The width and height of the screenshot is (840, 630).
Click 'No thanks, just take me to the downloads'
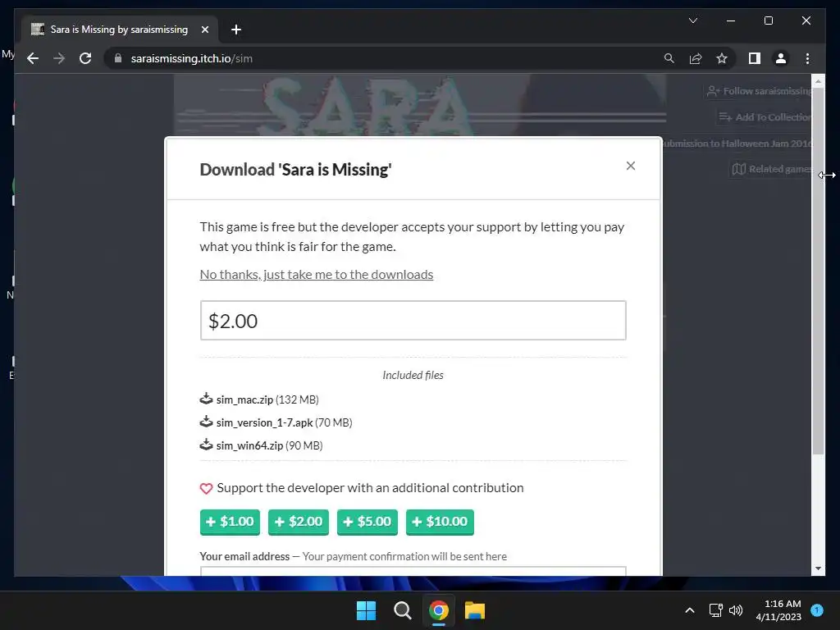click(316, 274)
